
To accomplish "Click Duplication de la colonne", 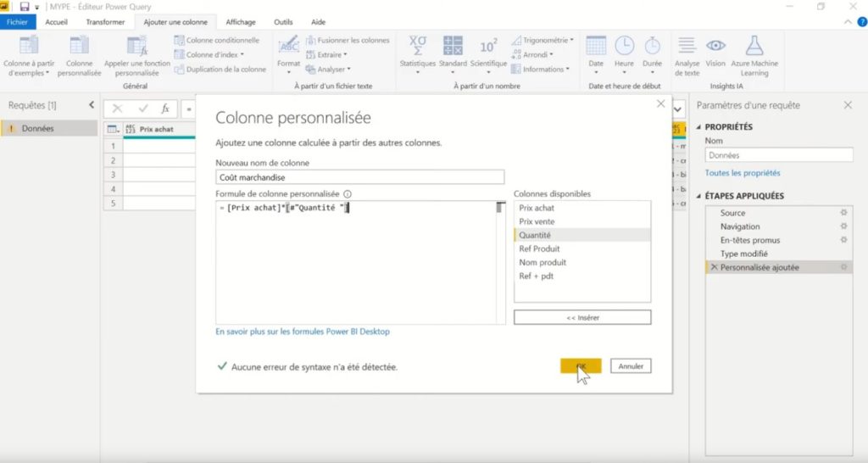I will 220,70.
